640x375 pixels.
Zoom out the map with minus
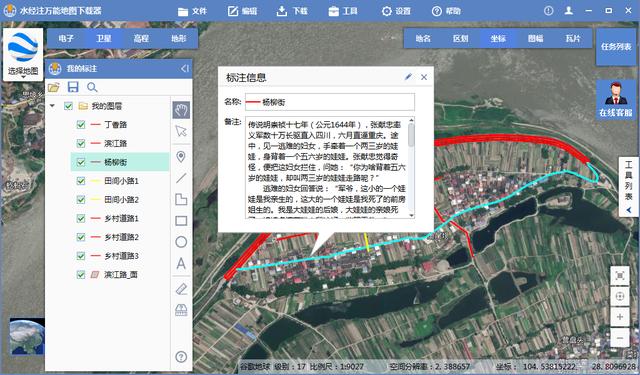pyautogui.click(x=620, y=338)
